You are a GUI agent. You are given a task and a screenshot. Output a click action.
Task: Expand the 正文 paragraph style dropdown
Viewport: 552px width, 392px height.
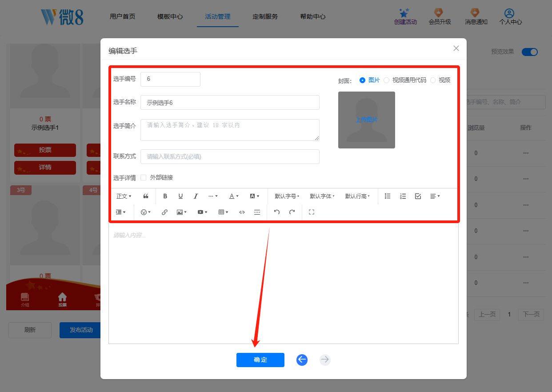coord(124,196)
